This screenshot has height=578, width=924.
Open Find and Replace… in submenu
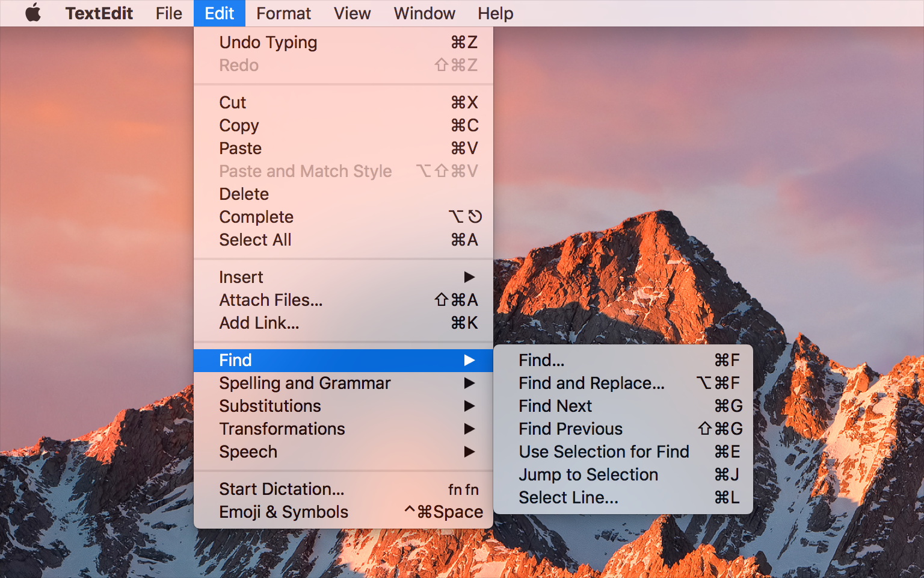click(x=591, y=383)
